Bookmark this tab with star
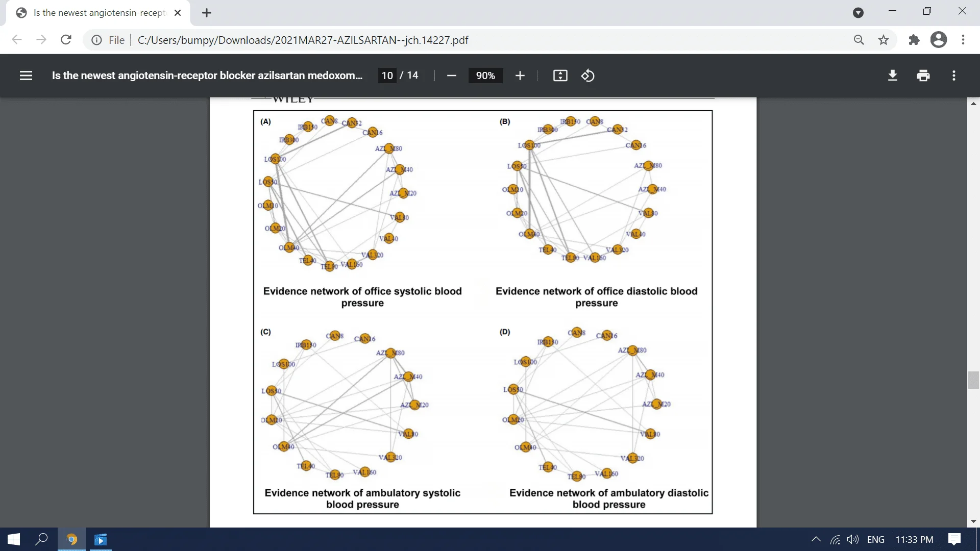The height and width of the screenshot is (551, 980). point(884,40)
